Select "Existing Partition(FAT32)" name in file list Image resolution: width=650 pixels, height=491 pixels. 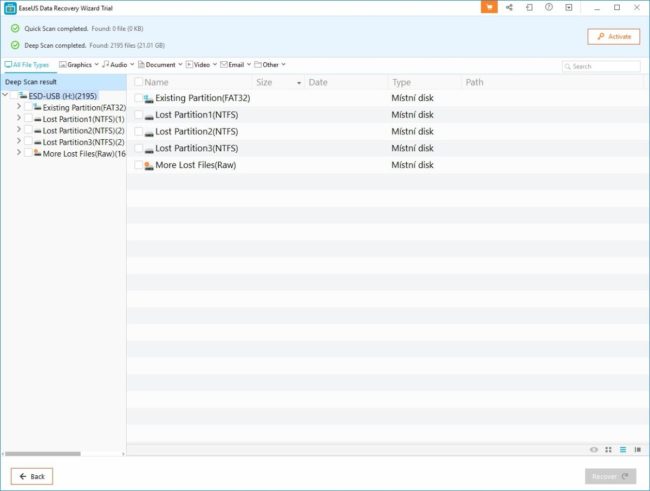click(x=203, y=98)
